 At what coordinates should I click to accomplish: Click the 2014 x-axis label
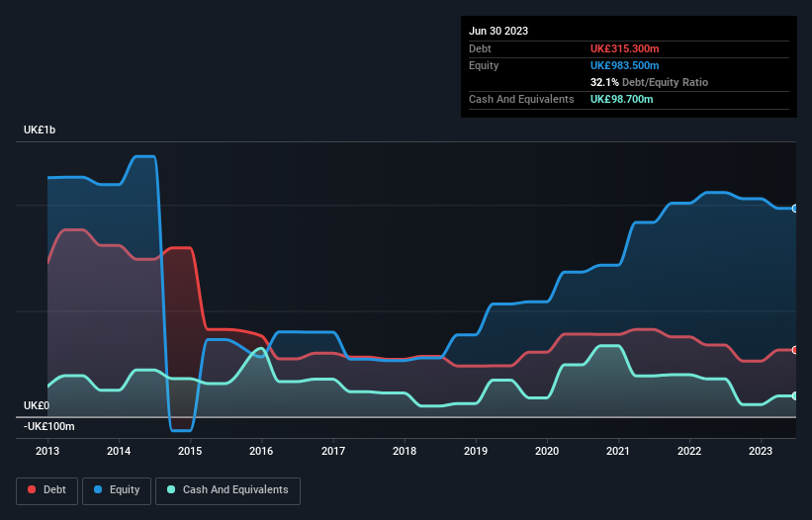point(119,451)
